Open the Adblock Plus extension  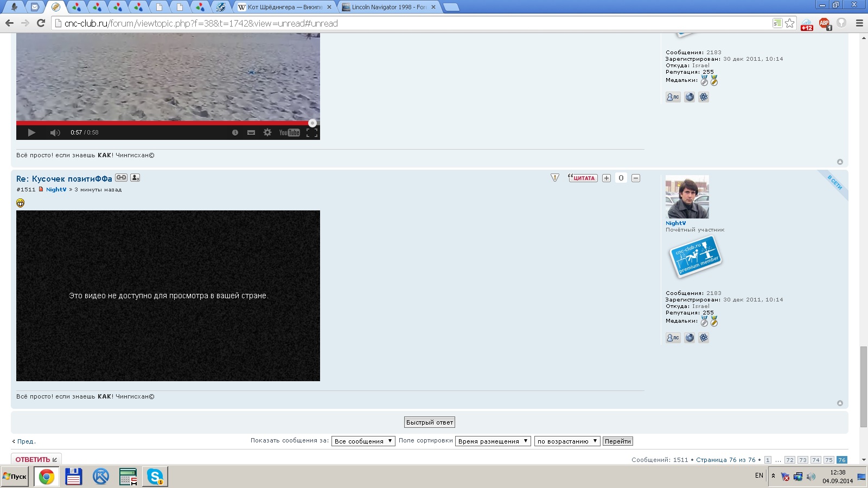825,23
